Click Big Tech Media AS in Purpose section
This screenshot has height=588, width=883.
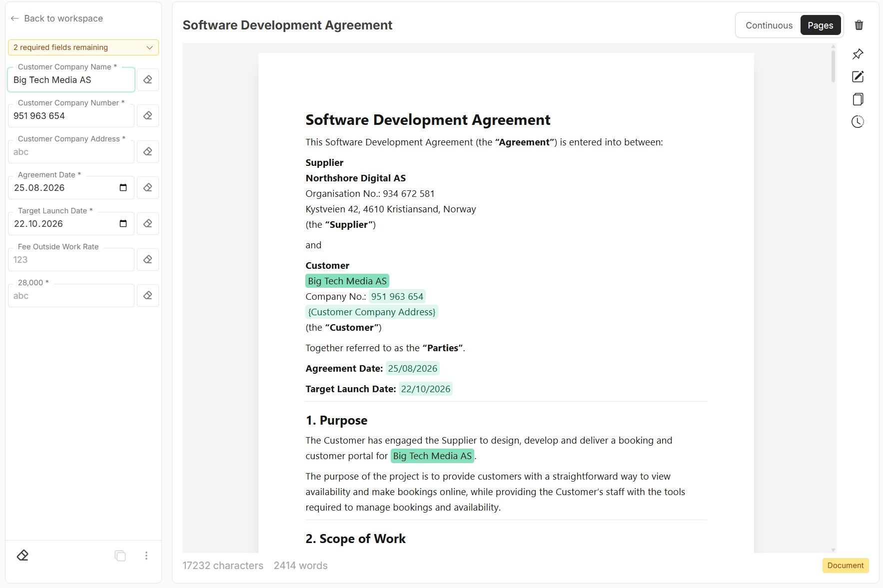(x=432, y=456)
